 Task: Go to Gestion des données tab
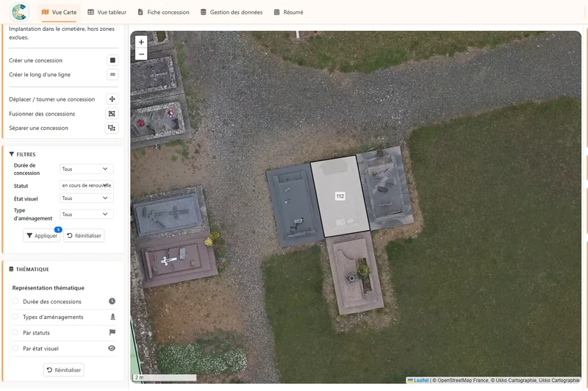click(232, 12)
